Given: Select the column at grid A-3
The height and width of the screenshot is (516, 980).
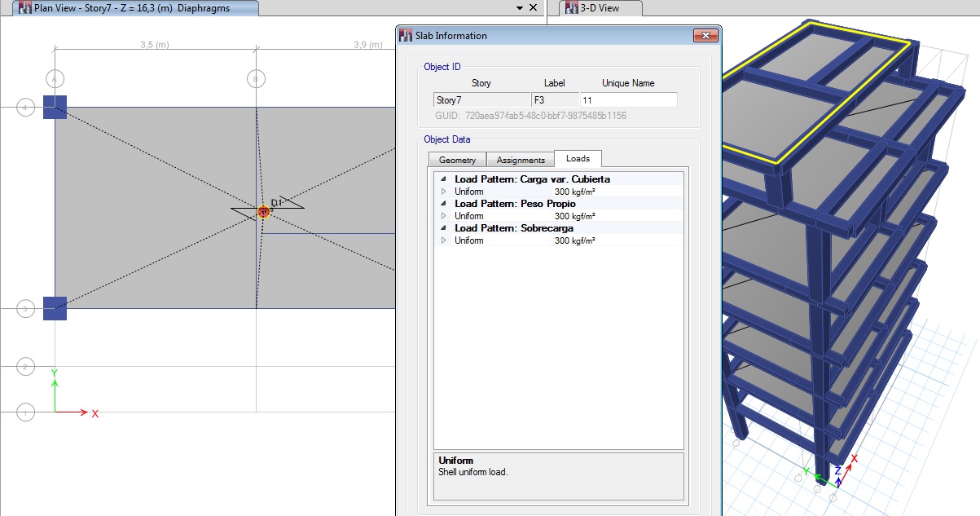Looking at the screenshot, I should pyautogui.click(x=55, y=308).
